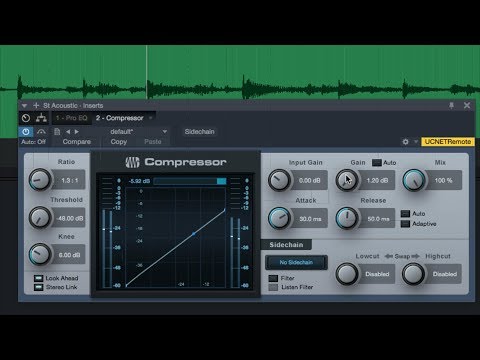Pin the inserts window
The width and height of the screenshot is (480, 360).
pos(451,105)
